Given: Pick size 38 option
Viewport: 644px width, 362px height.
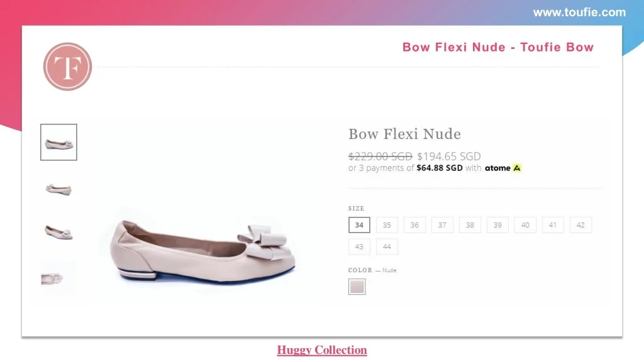Looking at the screenshot, I should click(470, 225).
